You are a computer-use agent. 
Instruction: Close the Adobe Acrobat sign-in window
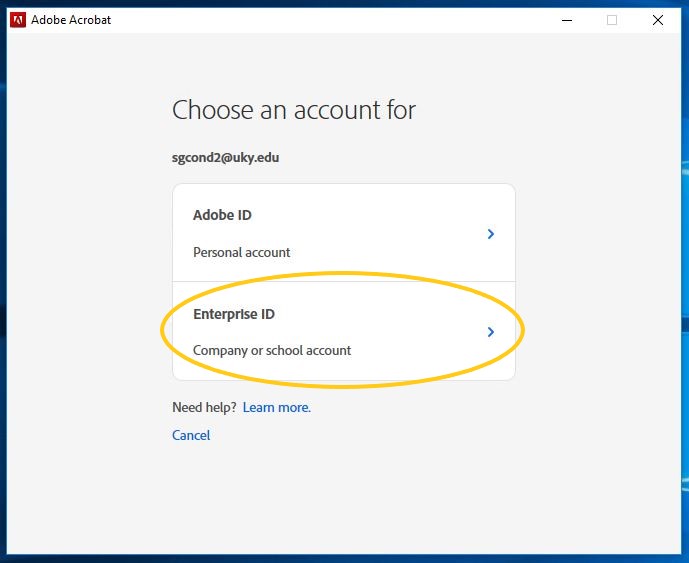coord(658,20)
